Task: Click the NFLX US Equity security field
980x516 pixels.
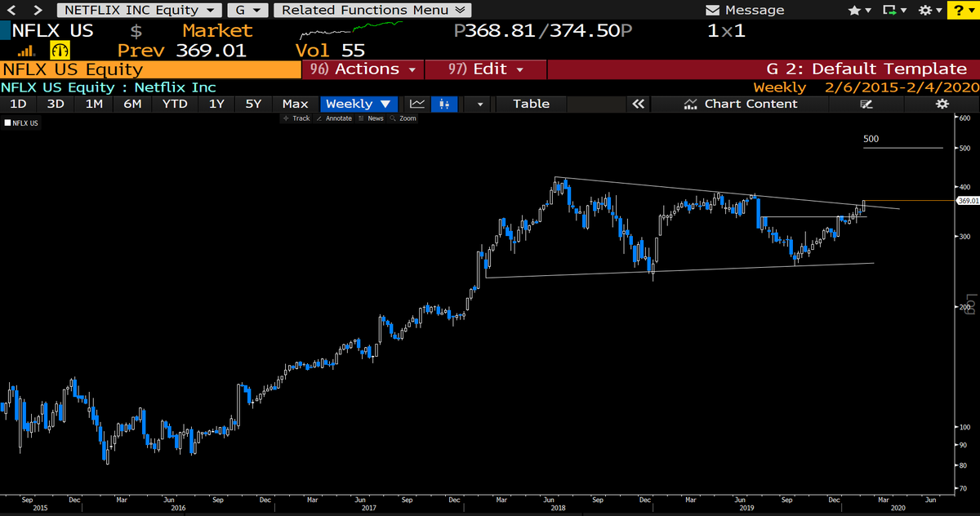Action: [150, 69]
